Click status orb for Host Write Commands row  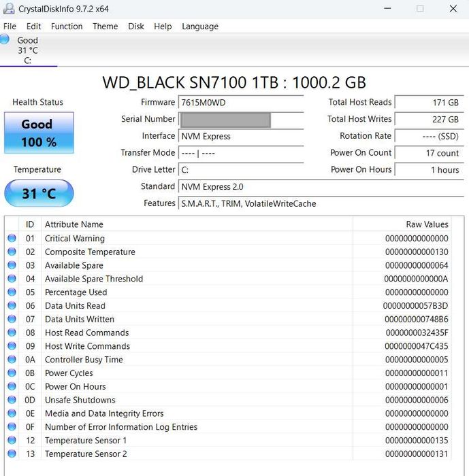pos(12,345)
